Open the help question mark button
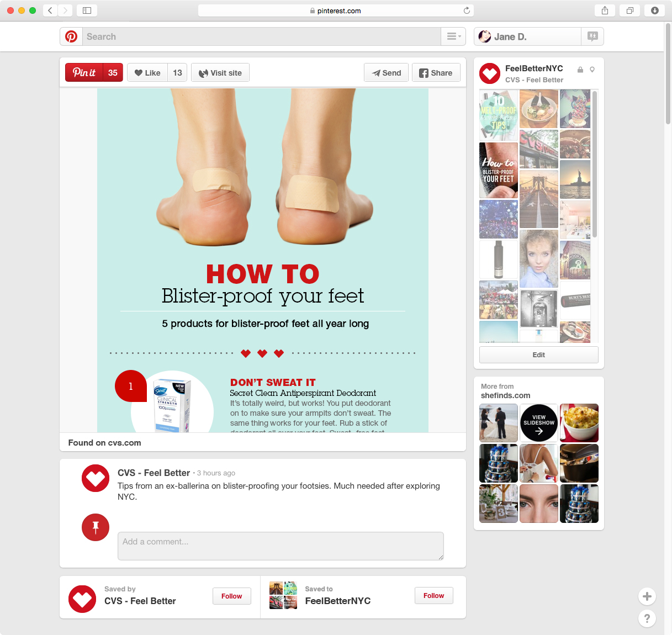The height and width of the screenshot is (635, 672). coord(647,618)
